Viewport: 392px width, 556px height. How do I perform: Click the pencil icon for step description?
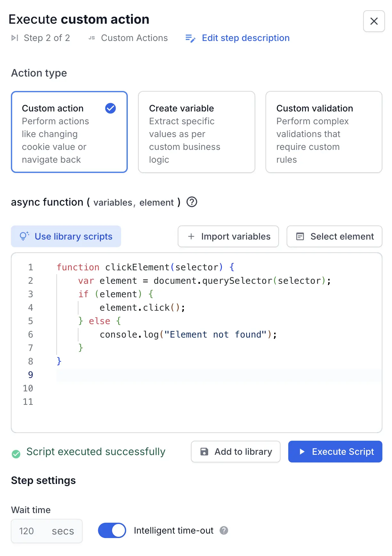190,38
